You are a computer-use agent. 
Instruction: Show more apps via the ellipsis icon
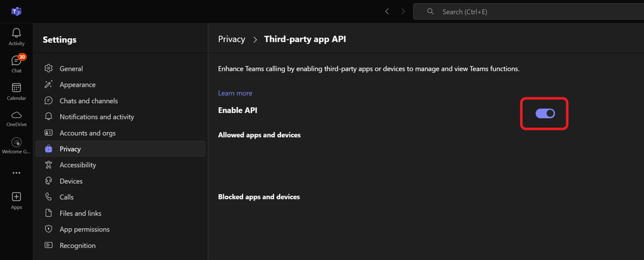(16, 173)
